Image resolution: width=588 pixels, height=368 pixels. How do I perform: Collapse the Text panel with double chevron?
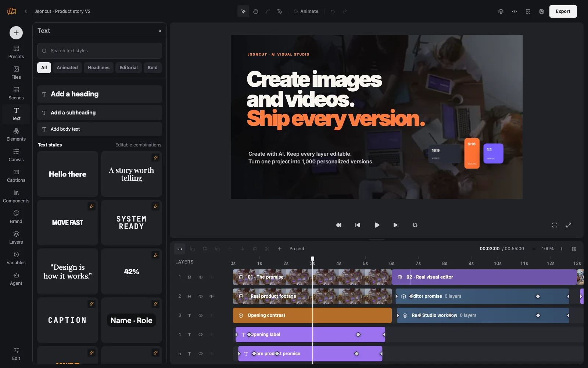pyautogui.click(x=160, y=31)
